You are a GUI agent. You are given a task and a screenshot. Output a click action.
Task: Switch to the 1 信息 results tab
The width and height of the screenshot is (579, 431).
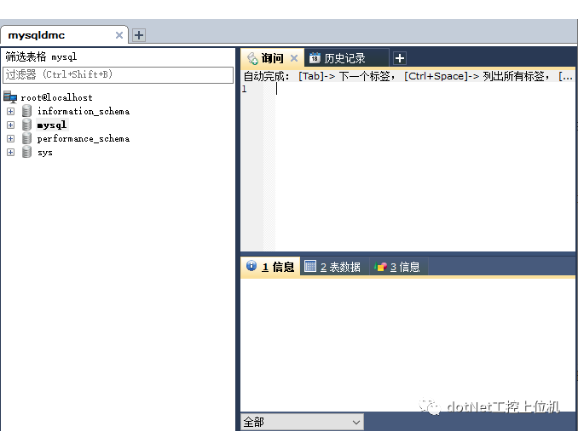pyautogui.click(x=270, y=267)
